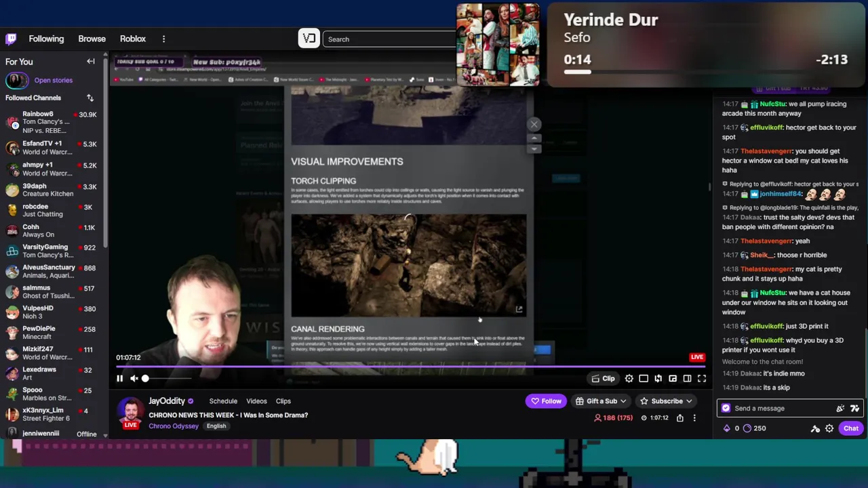Open the vertical dots menu next to Roblox
The height and width of the screenshot is (488, 868).
pos(163,39)
